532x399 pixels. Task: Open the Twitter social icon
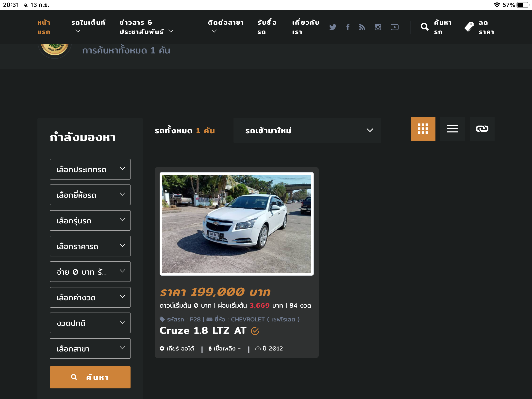tap(333, 27)
